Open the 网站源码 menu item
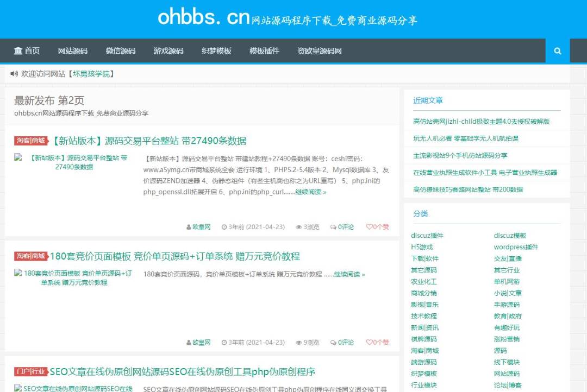 tap(73, 51)
